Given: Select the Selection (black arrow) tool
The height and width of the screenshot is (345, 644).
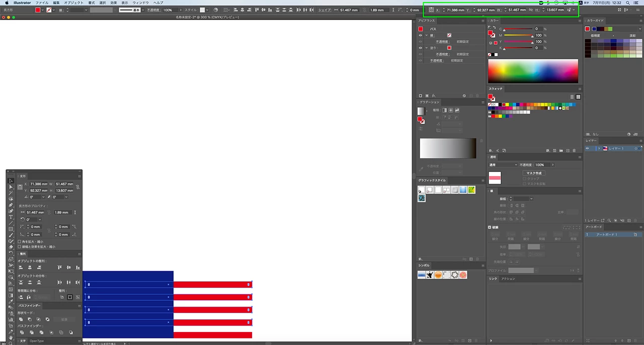Looking at the screenshot, I should pos(11,181).
